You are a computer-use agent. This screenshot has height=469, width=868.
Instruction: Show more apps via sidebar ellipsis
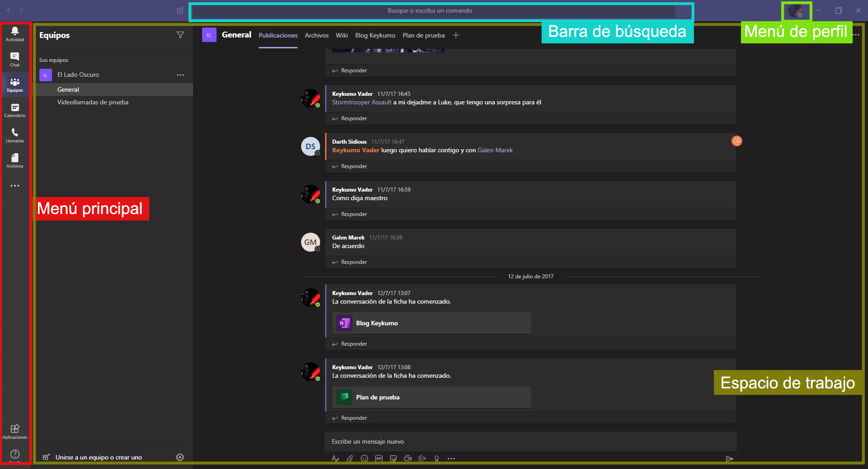[x=15, y=186]
